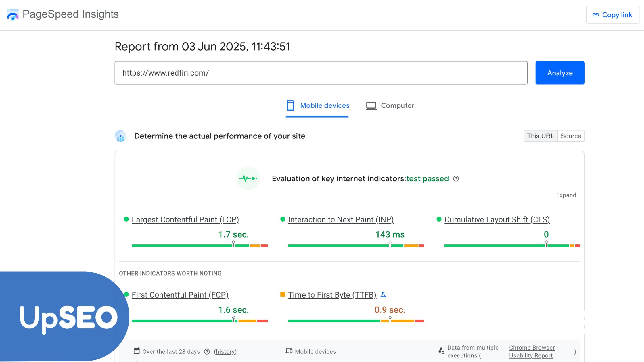The image size is (644, 362).
Task: Click the green CLS status dot
Action: click(439, 219)
